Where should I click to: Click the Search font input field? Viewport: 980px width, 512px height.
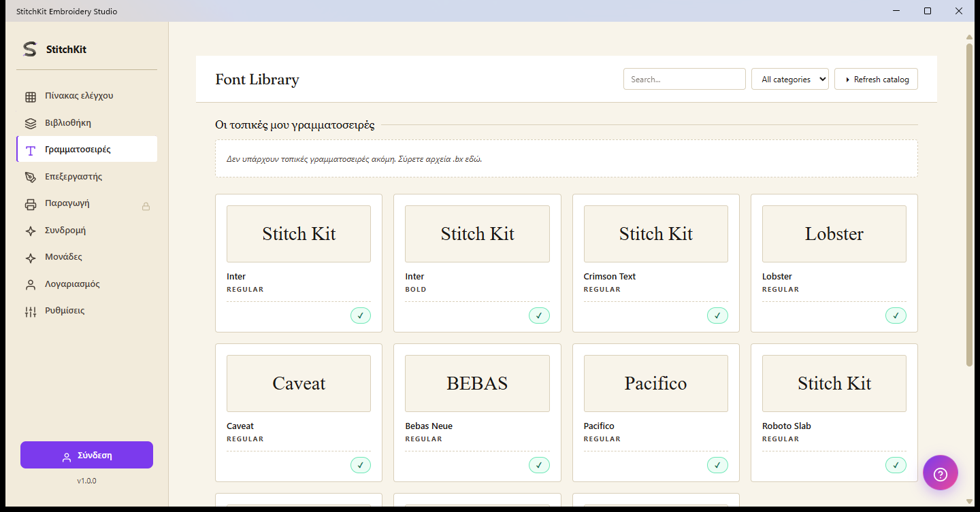pyautogui.click(x=684, y=79)
